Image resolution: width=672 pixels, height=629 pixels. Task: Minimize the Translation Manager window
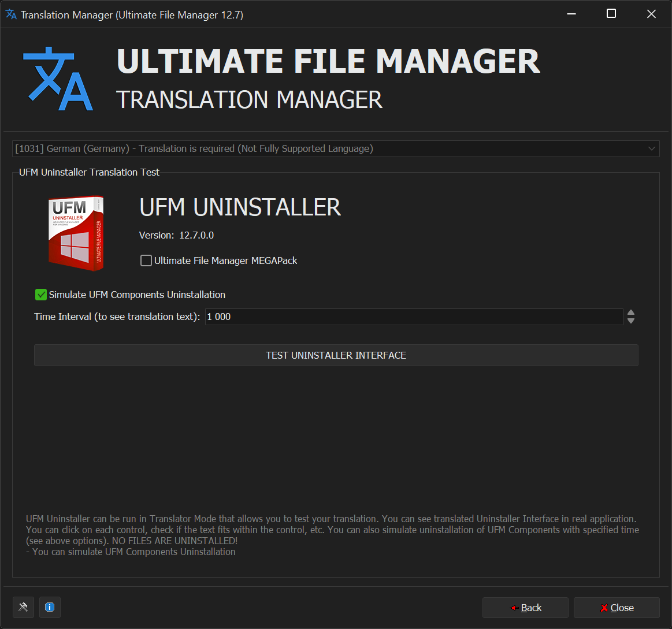tap(571, 14)
